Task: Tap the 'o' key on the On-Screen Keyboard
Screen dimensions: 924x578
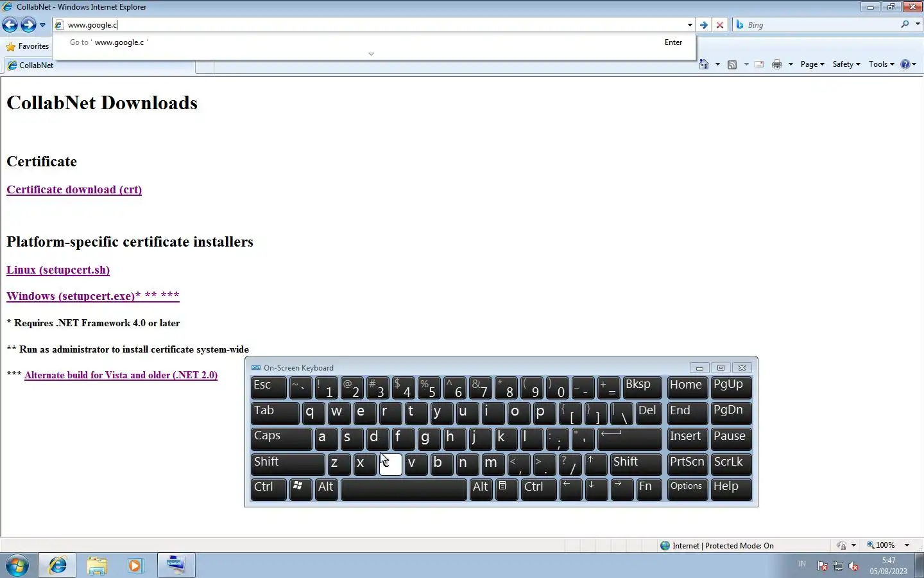Action: [x=518, y=413]
